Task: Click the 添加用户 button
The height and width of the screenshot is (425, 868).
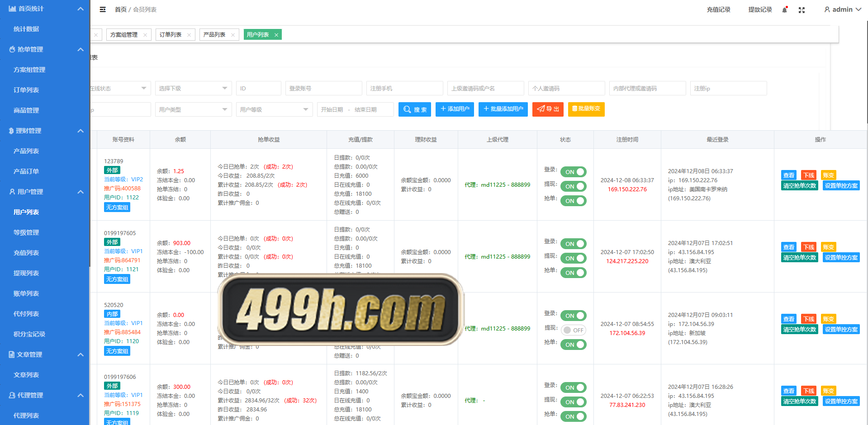Action: pos(455,109)
